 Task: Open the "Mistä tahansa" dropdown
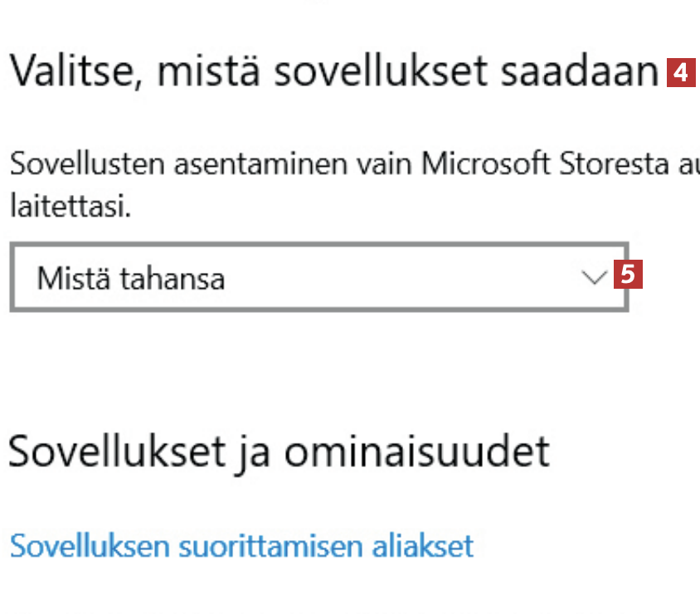[x=318, y=278]
